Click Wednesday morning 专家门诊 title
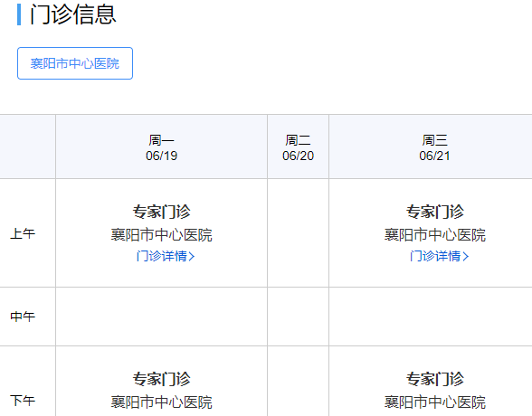 click(x=435, y=212)
